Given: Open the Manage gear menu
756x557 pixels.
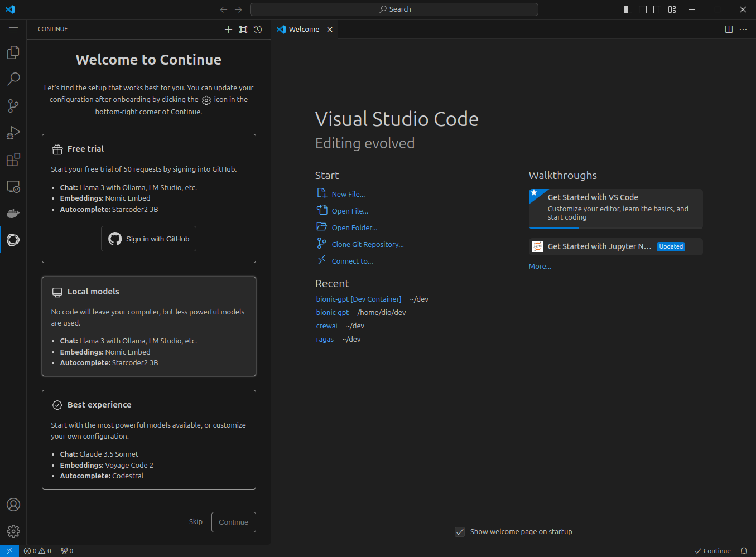Looking at the screenshot, I should 13,531.
